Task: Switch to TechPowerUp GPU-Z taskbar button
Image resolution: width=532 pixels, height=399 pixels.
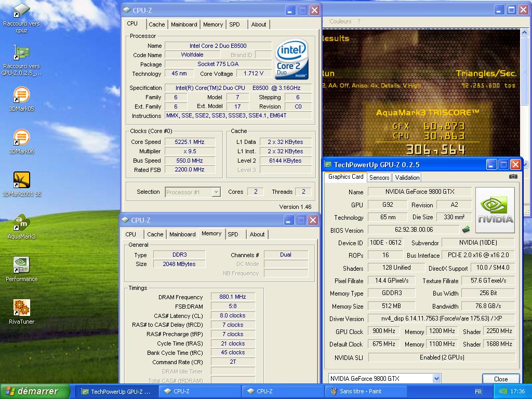Action: click(x=116, y=392)
